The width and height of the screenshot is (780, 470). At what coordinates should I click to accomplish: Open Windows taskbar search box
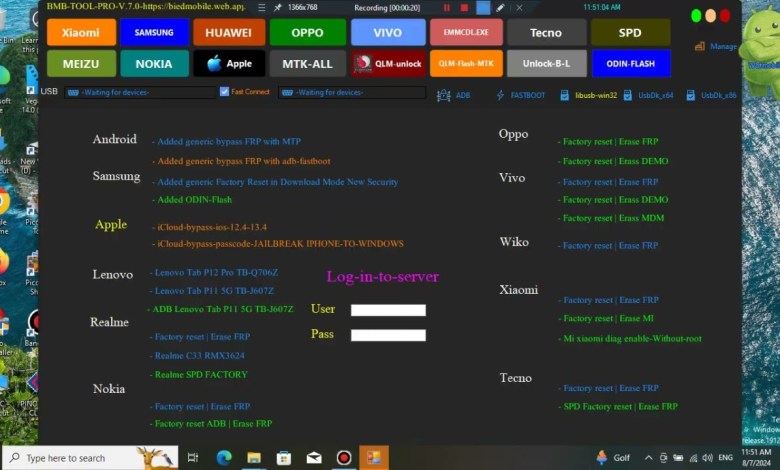click(90, 458)
